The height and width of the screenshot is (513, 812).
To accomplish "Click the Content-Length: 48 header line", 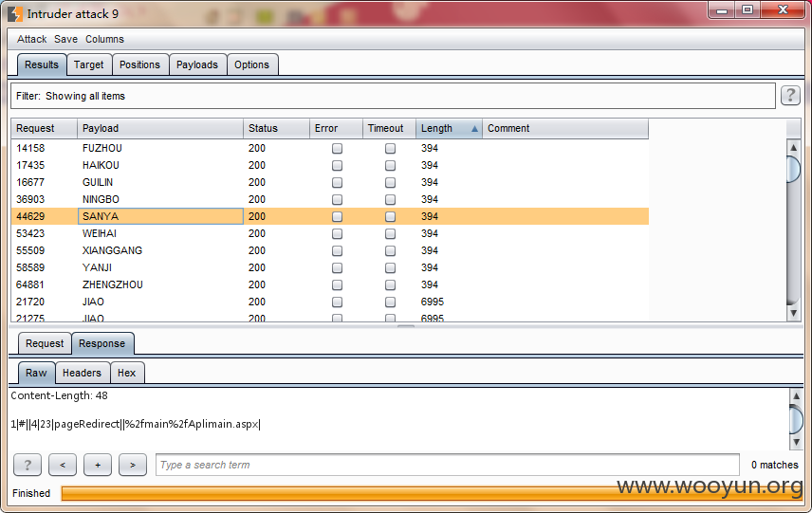I will 60,396.
